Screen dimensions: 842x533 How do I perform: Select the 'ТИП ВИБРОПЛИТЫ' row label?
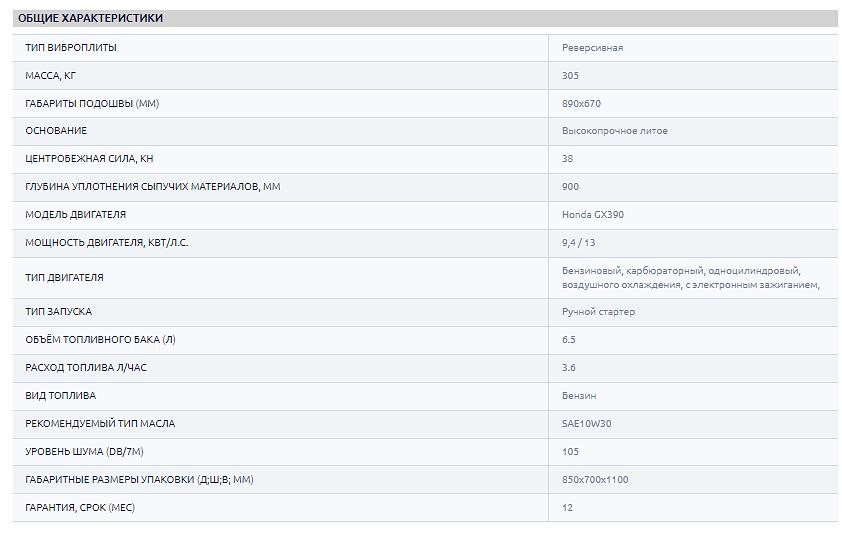point(71,48)
